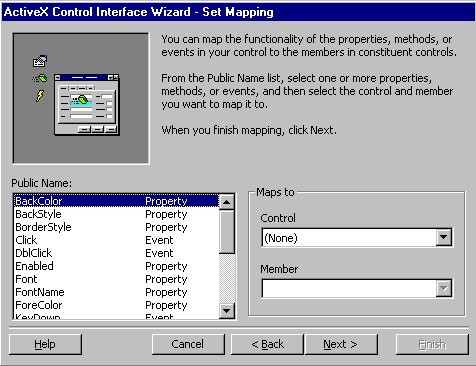Go to the previous step with Back

coord(267,344)
